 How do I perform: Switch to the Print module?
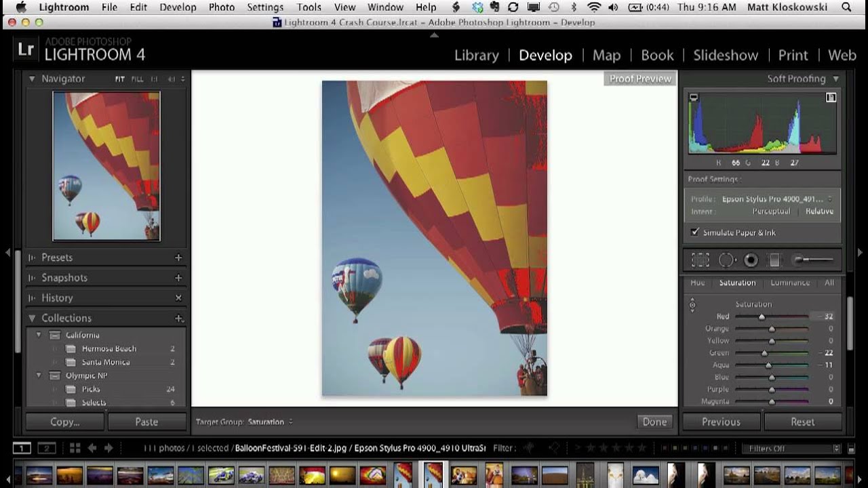click(793, 56)
